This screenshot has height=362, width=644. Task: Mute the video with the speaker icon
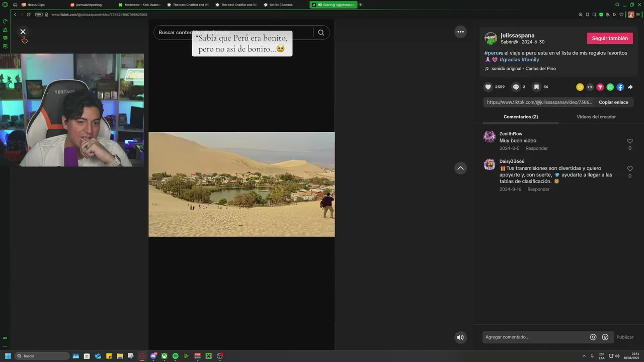(x=460, y=337)
